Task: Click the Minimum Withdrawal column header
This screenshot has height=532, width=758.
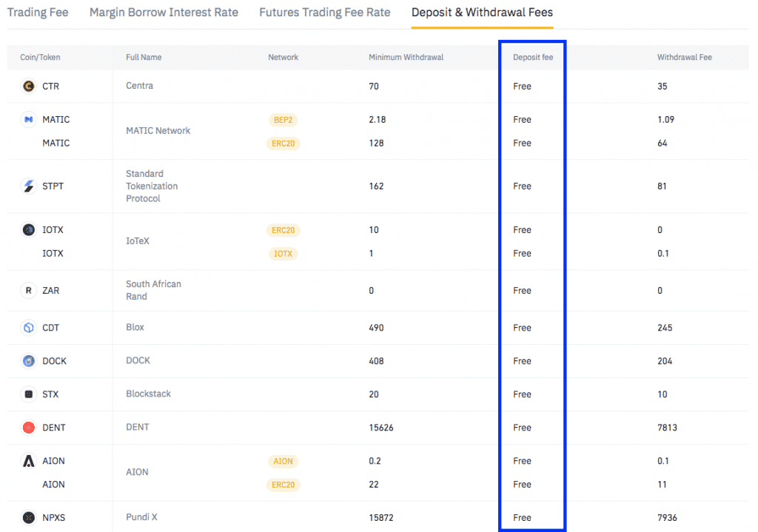Action: click(406, 57)
